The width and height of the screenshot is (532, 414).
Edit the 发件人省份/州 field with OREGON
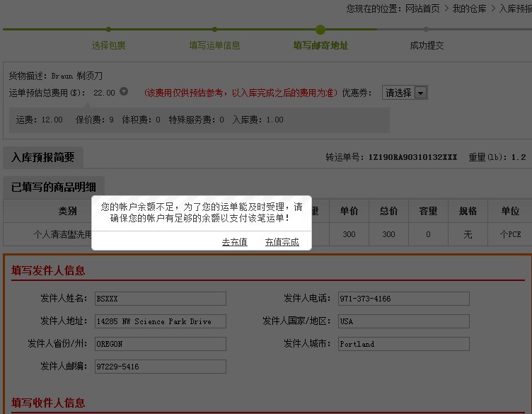point(160,344)
